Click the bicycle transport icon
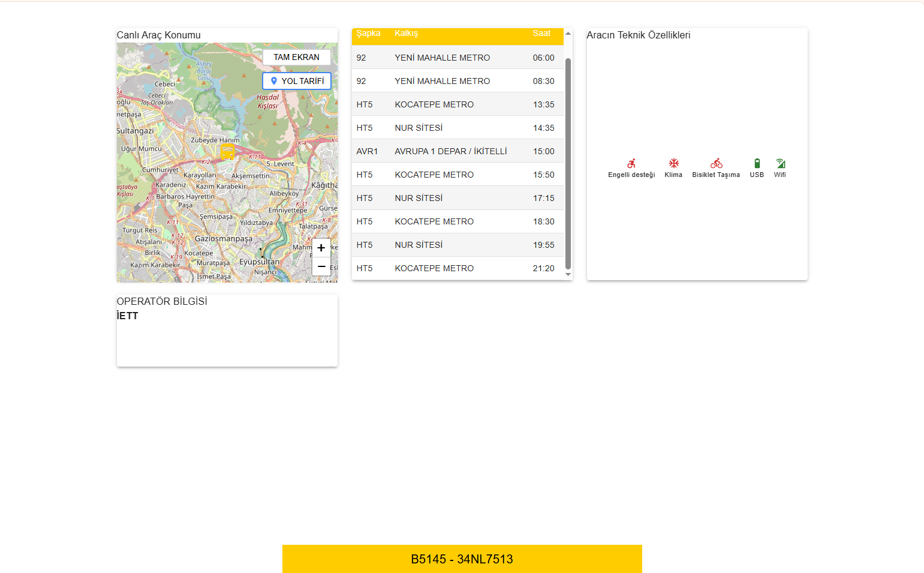The height and width of the screenshot is (573, 924). [x=716, y=163]
